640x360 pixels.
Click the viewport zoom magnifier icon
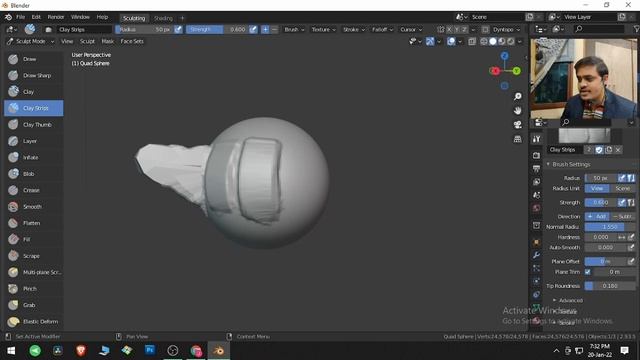coord(518,96)
